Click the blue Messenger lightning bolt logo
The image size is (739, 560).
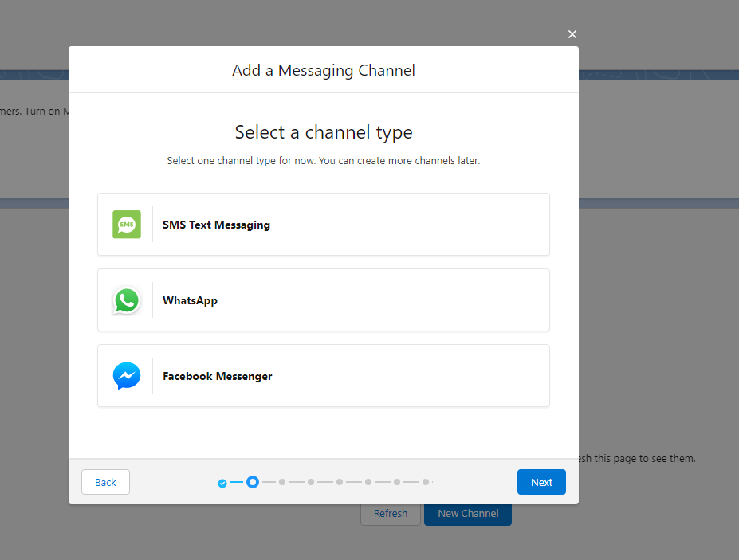[127, 376]
